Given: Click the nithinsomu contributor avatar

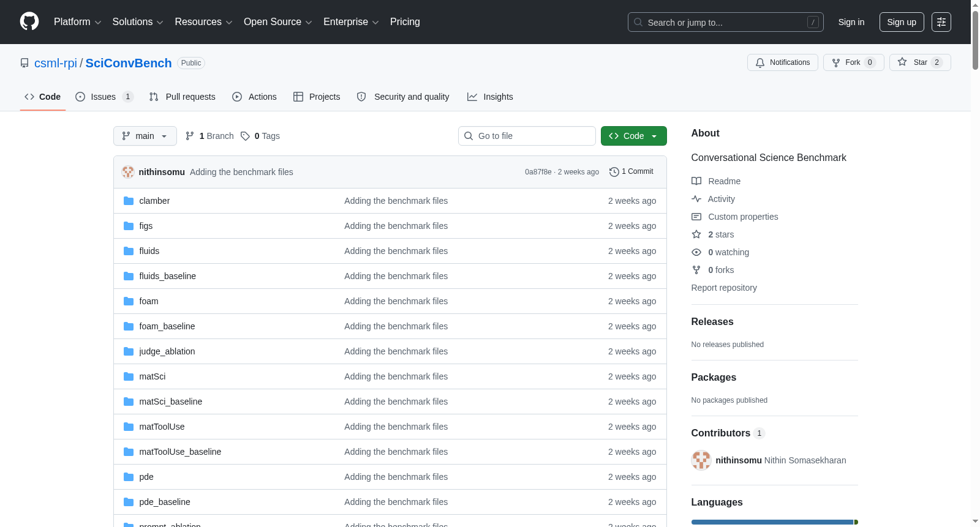Looking at the screenshot, I should click(701, 460).
